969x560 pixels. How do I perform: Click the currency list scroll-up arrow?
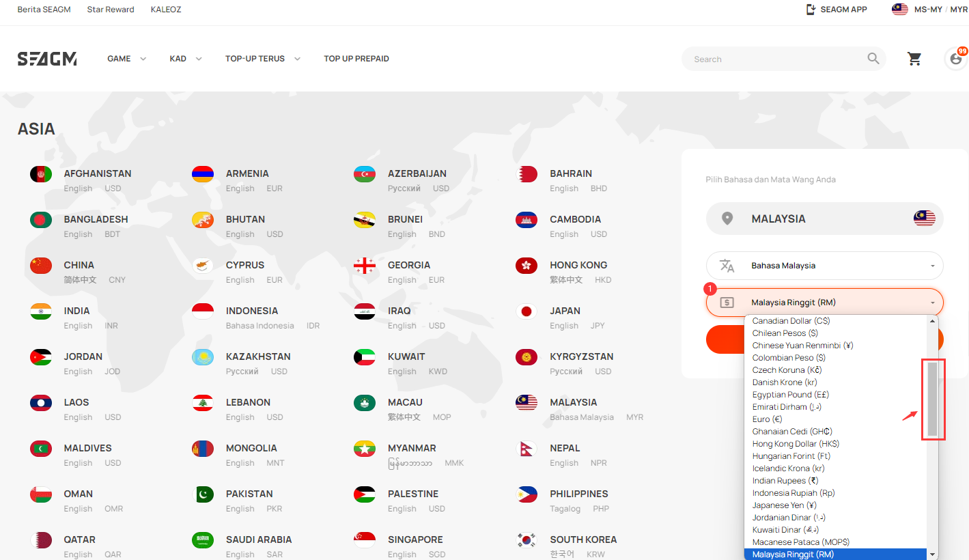(933, 321)
